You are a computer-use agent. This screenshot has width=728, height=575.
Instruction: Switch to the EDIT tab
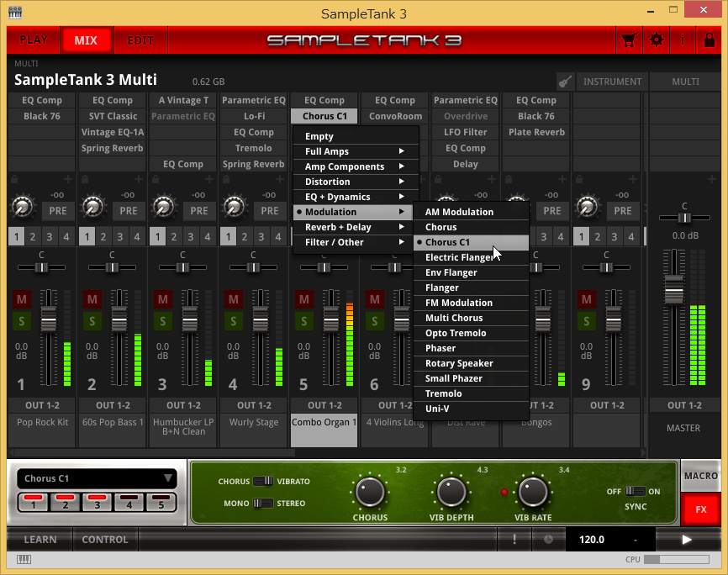tap(140, 40)
